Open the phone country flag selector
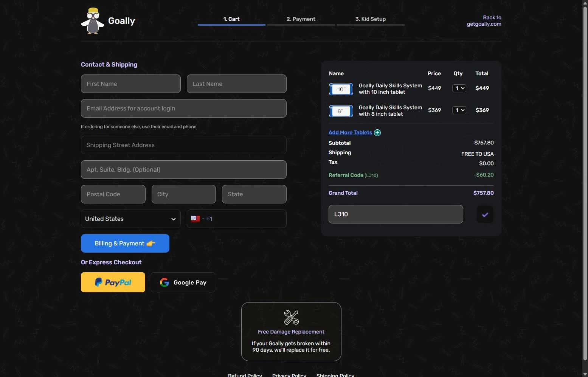Image resolution: width=588 pixels, height=377 pixels. point(197,219)
